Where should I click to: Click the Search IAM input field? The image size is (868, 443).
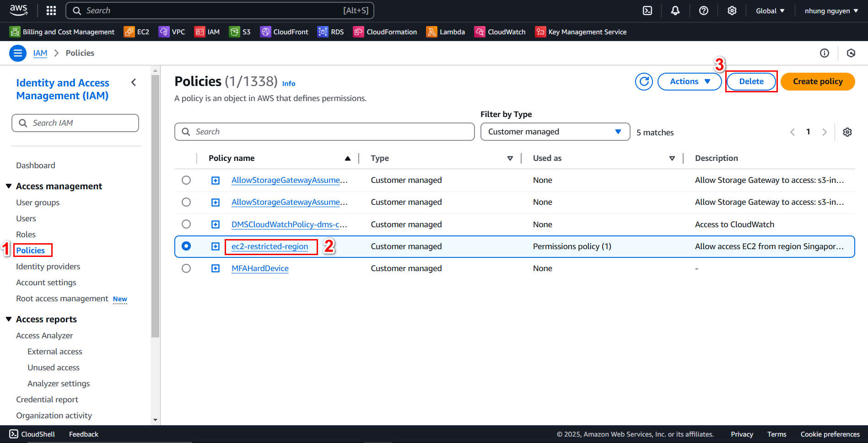[75, 123]
